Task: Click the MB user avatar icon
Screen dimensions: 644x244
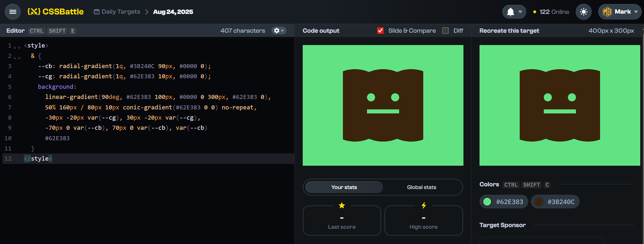Action: [x=607, y=12]
